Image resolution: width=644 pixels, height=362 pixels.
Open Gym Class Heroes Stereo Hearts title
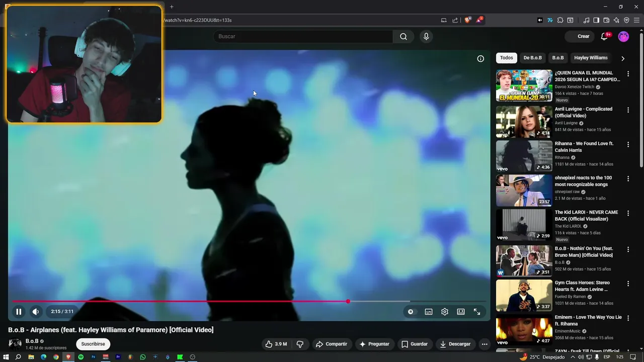coord(582,286)
